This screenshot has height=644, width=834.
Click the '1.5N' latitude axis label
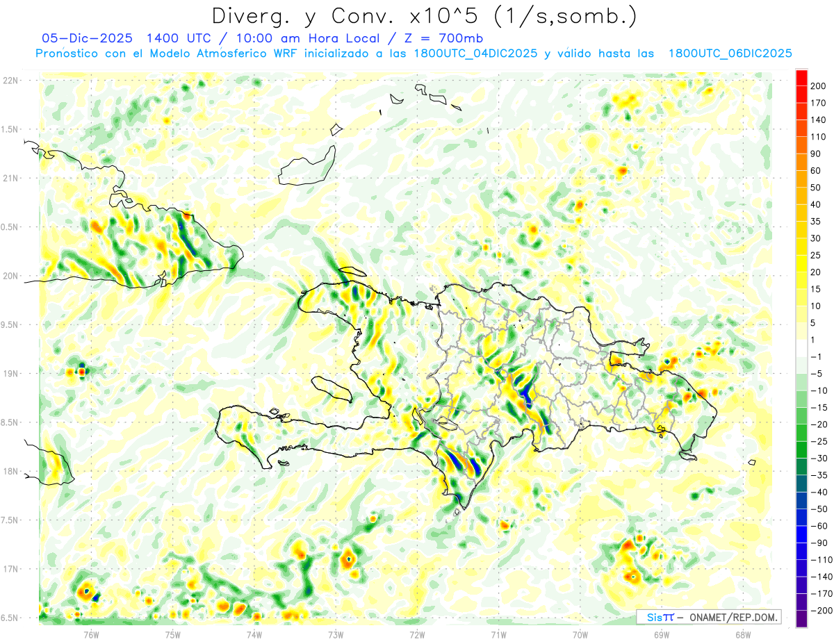10,129
